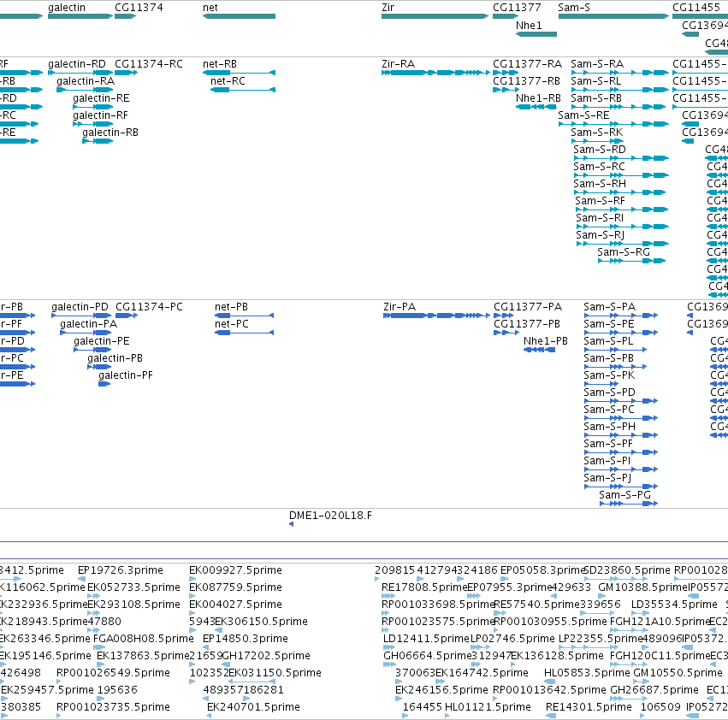Screen dimensions: 728x720
Task: Select EST HL05853.5prime
Action: pos(550,682)
